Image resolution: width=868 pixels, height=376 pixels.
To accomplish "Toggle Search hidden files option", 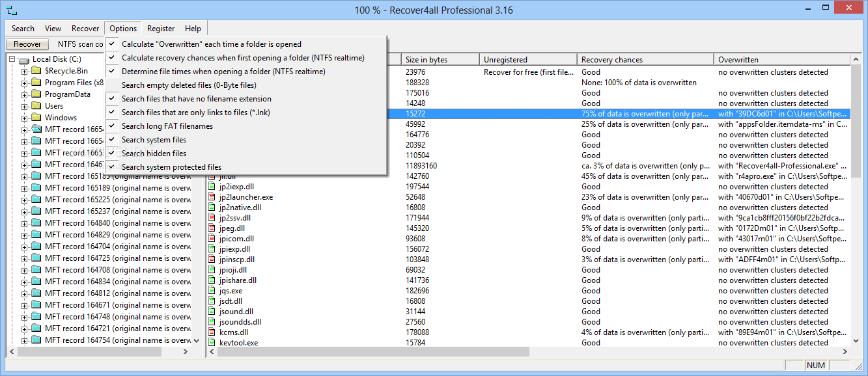I will 245,154.
